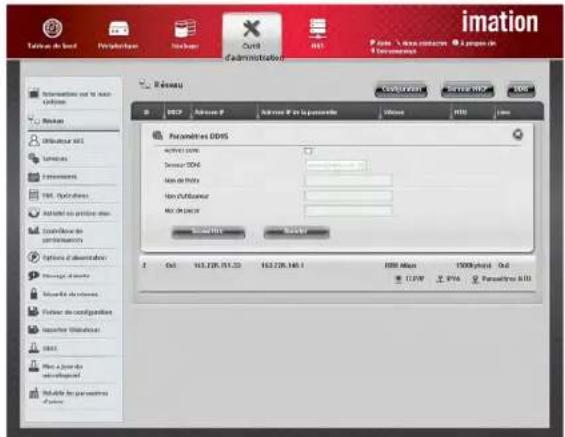Toggle the activate DDNS checkbox
The width and height of the screenshot is (565, 437).
(308, 151)
